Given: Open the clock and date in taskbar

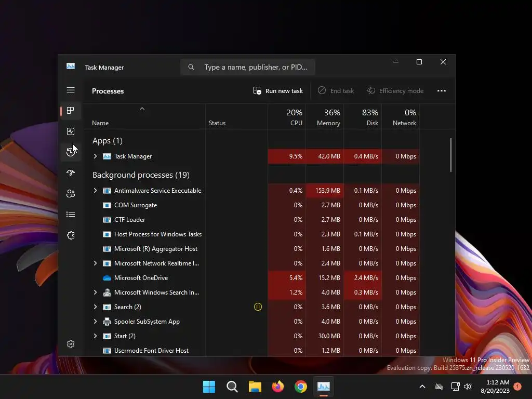Looking at the screenshot, I should click(495, 387).
